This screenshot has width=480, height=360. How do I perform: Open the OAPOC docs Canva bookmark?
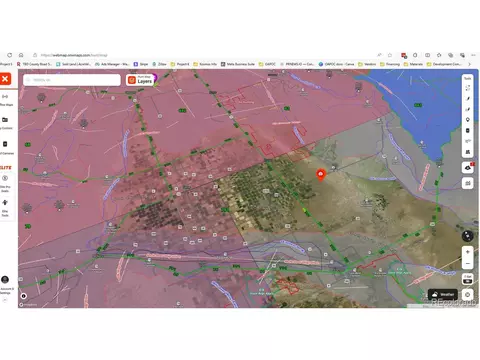(337, 64)
